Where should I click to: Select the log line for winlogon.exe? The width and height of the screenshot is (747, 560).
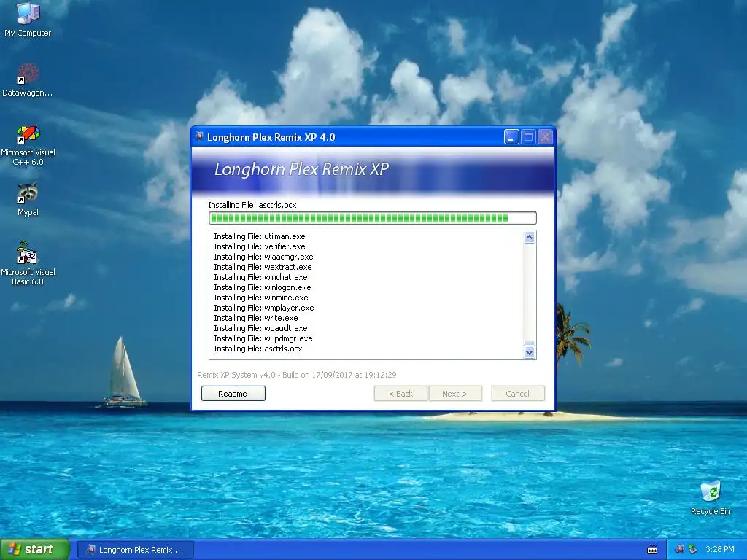263,287
